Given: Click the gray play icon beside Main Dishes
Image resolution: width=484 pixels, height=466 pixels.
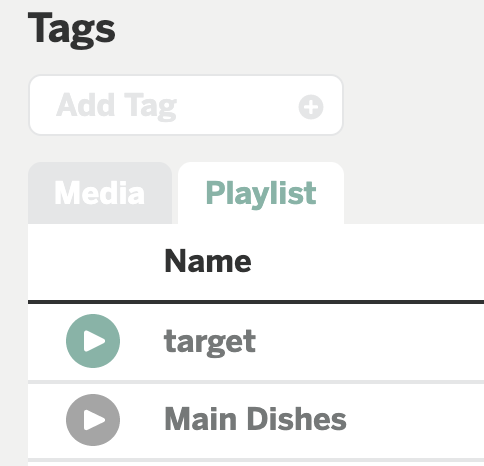Looking at the screenshot, I should [x=93, y=420].
